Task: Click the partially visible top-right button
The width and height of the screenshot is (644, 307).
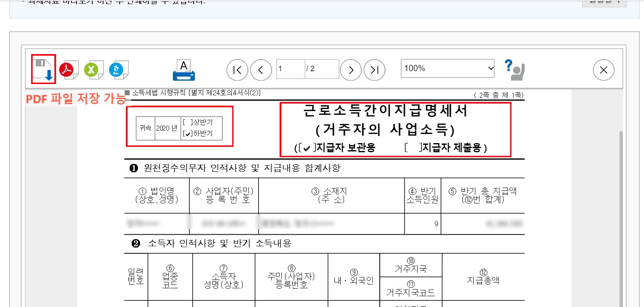Action: (604, 2)
